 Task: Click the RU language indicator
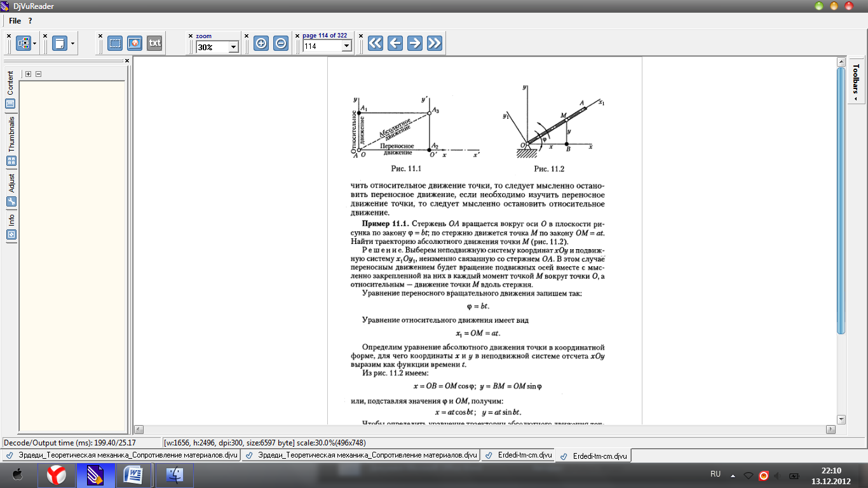pos(715,474)
